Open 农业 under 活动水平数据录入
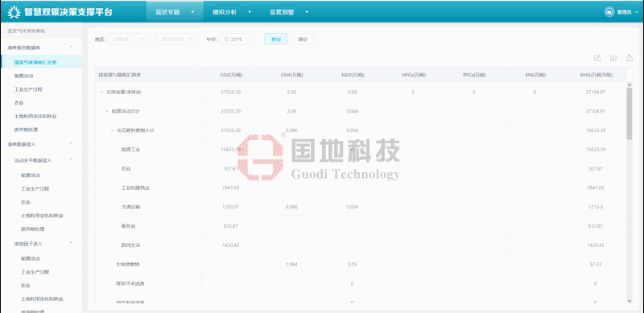 26,202
